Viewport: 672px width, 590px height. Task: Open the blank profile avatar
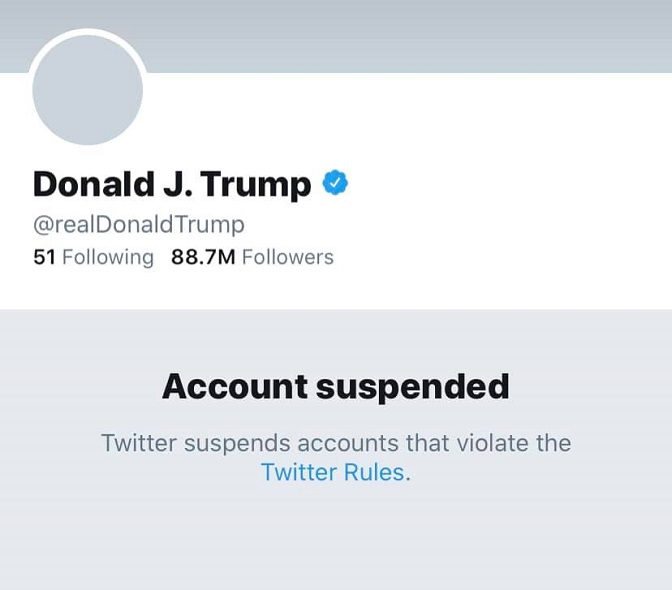88,90
